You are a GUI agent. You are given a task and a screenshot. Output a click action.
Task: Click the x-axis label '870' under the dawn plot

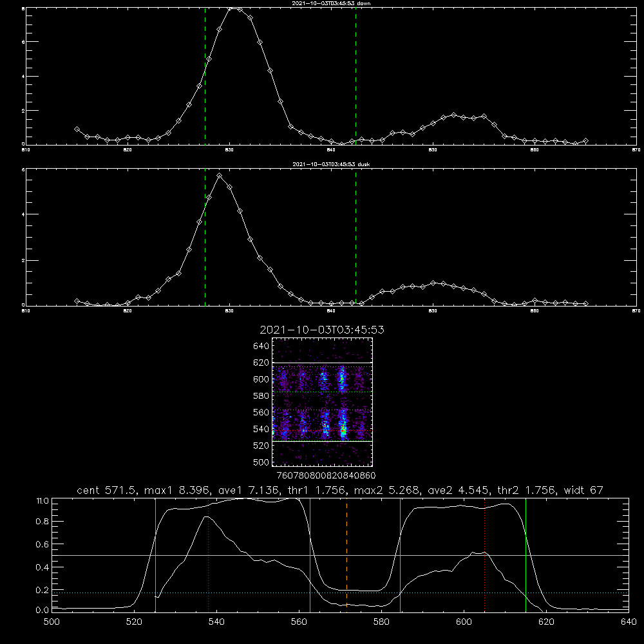(636, 150)
